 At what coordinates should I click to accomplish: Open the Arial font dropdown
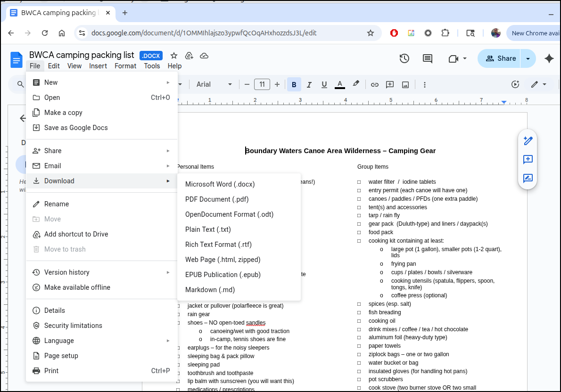tap(214, 84)
